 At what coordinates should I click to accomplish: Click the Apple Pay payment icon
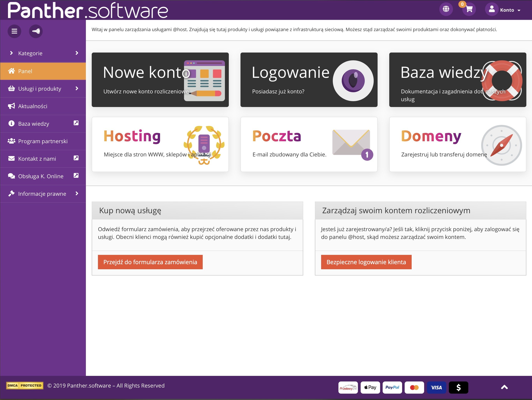[370, 388]
